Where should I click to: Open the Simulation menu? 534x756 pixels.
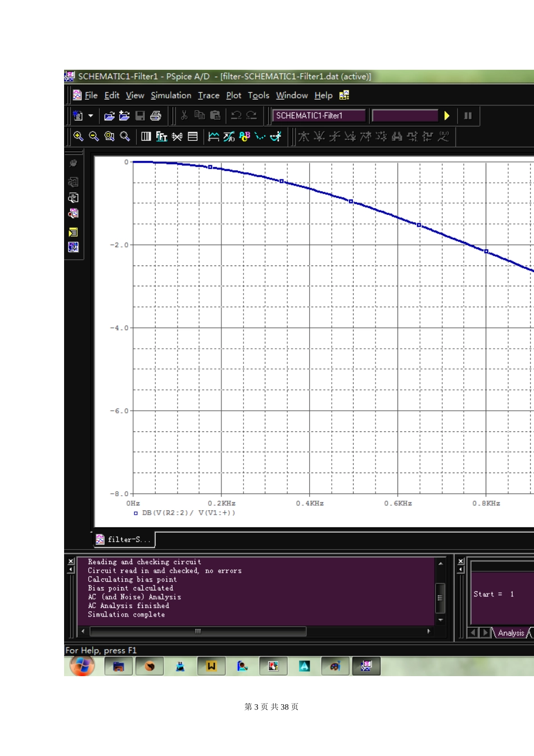click(171, 96)
